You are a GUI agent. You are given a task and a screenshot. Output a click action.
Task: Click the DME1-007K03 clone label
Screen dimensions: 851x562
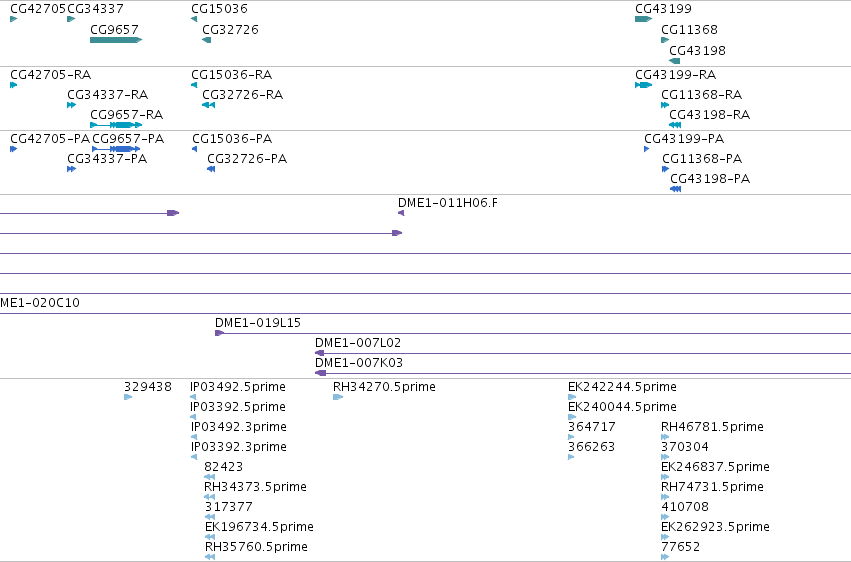[x=359, y=363]
